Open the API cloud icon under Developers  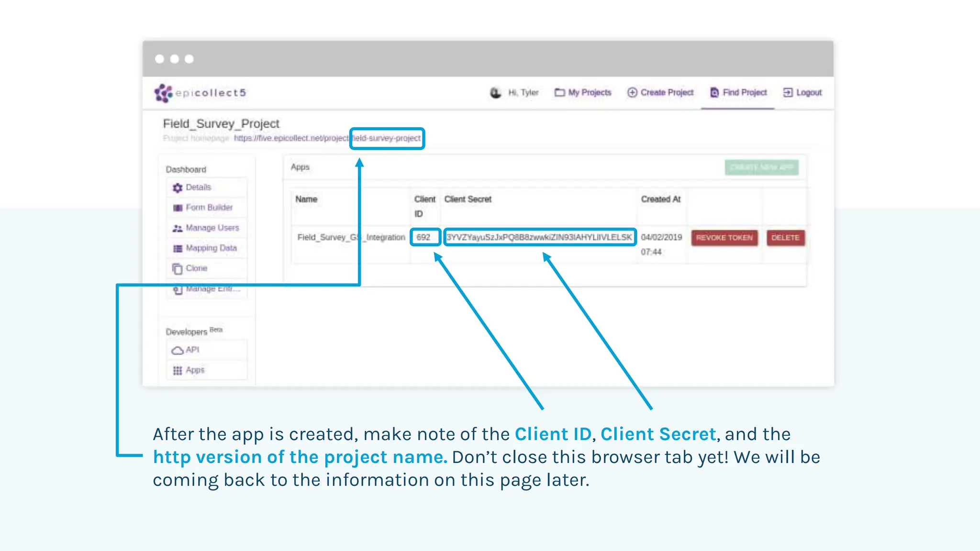pyautogui.click(x=178, y=350)
